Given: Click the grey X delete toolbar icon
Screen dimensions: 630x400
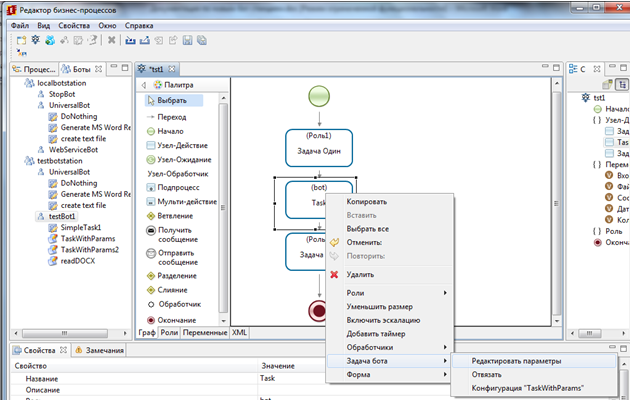Looking at the screenshot, I should (112, 40).
